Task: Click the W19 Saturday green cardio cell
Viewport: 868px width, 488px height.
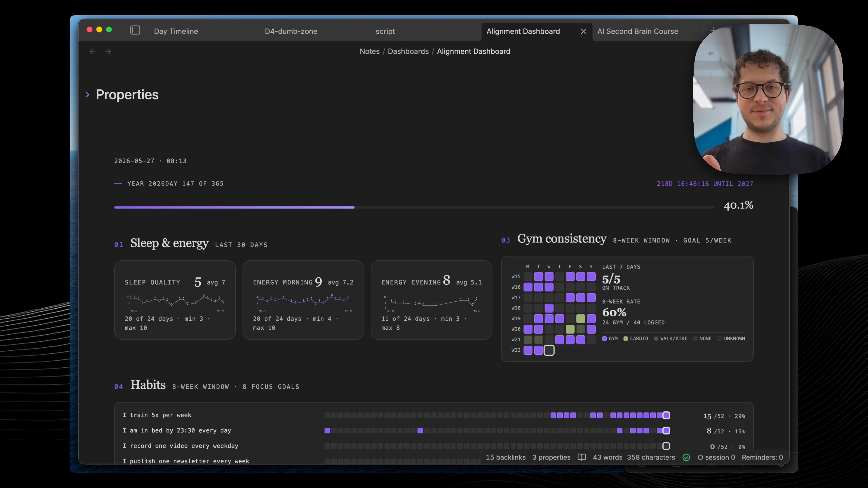Action: tap(581, 319)
